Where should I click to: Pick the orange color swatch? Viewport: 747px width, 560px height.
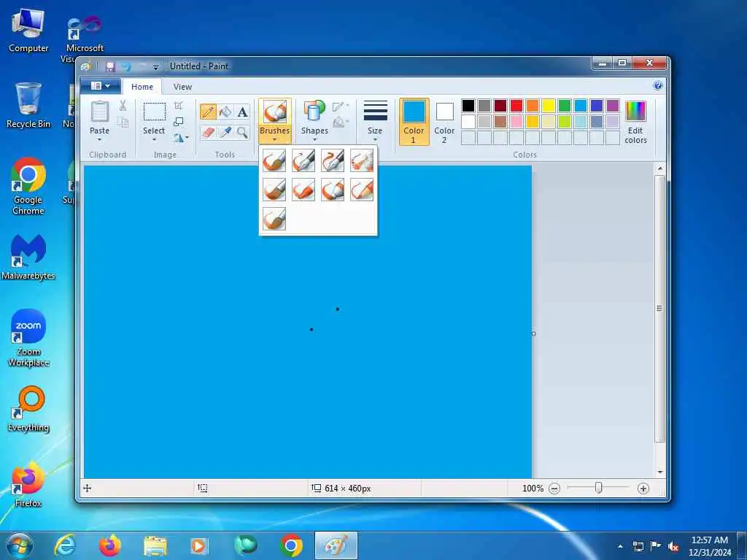(533, 106)
